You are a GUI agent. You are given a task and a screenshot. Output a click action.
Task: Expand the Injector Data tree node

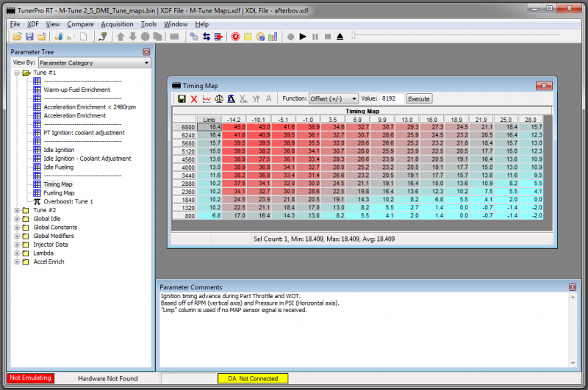pos(17,245)
